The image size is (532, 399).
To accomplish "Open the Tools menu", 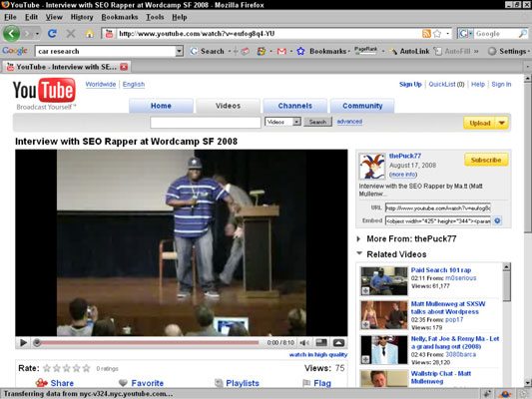I will click(155, 17).
